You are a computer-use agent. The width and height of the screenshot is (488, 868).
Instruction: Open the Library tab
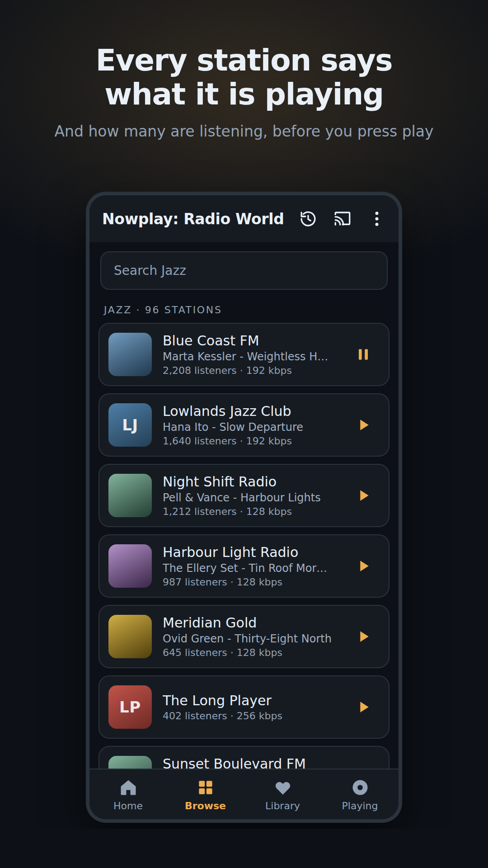(x=283, y=796)
